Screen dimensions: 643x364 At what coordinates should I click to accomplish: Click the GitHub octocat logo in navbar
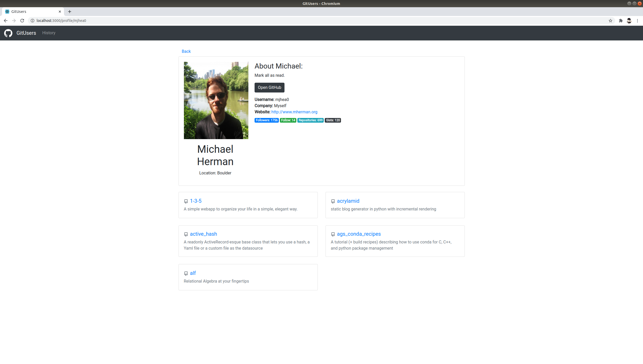click(8, 33)
